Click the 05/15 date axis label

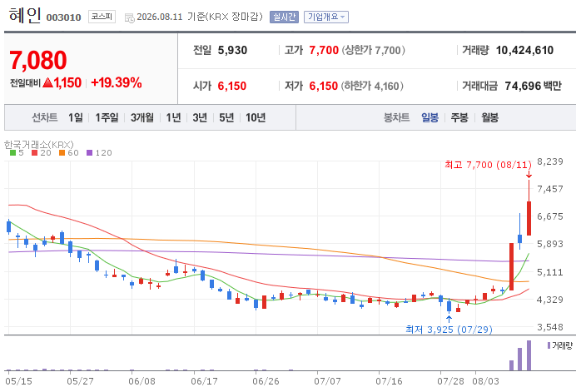[18, 381]
